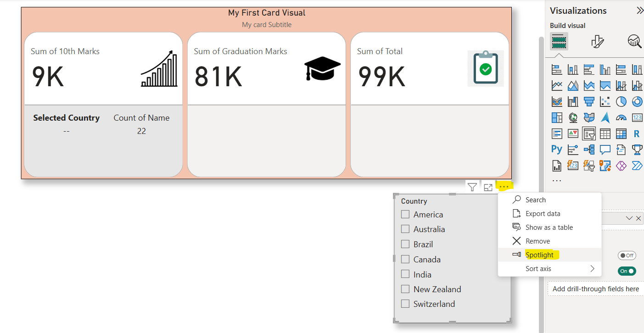Collapse the Visualizations pane

tap(640, 10)
